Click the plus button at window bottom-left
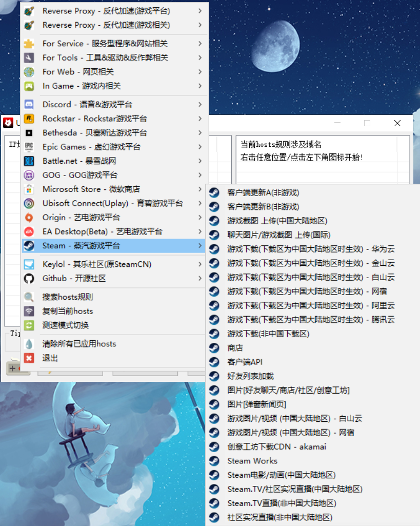This screenshot has height=526, width=420. point(13,368)
